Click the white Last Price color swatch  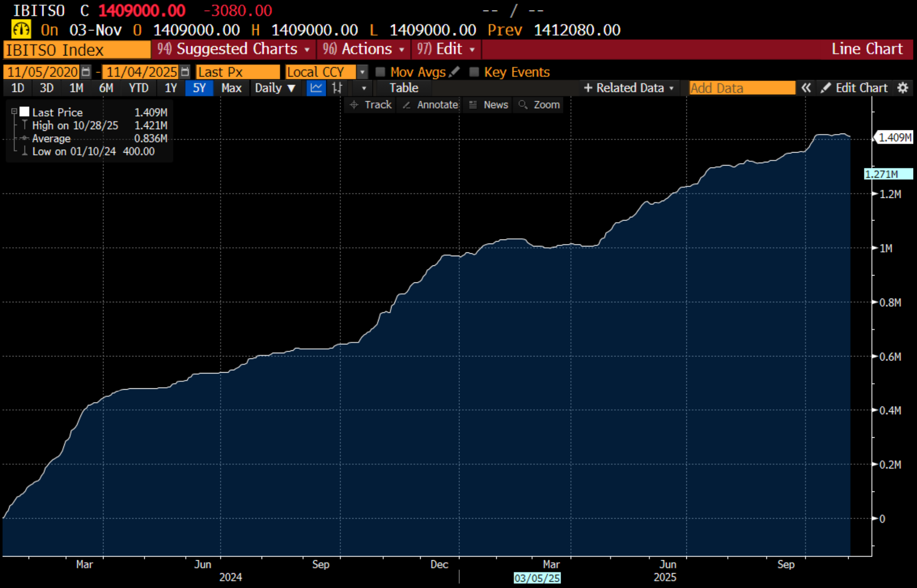click(24, 112)
